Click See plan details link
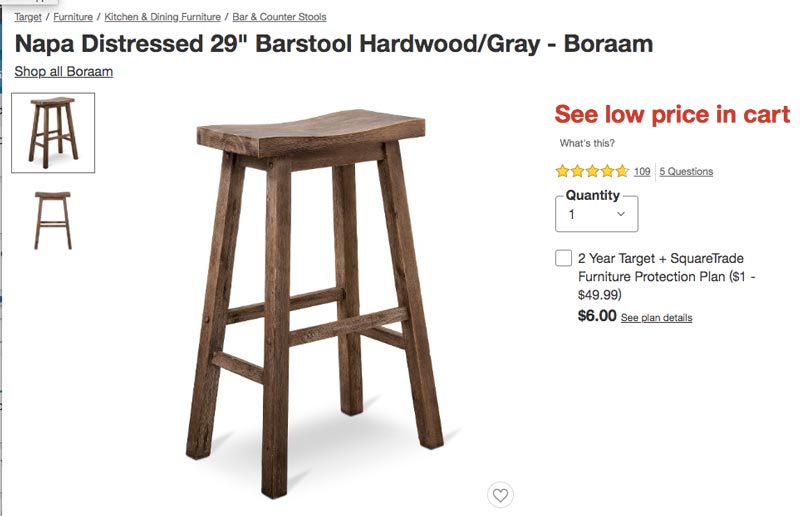 [x=656, y=318]
